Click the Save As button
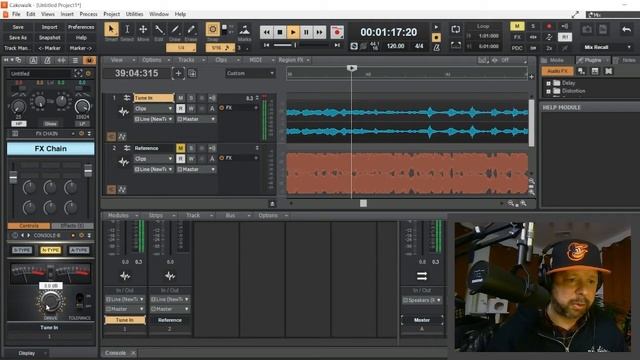640x360 pixels. pos(18,38)
